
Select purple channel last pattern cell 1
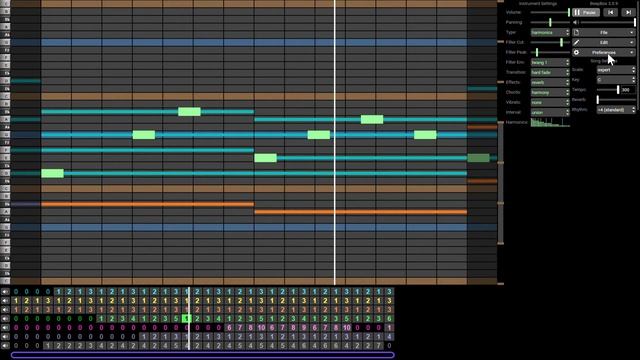tap(389, 327)
